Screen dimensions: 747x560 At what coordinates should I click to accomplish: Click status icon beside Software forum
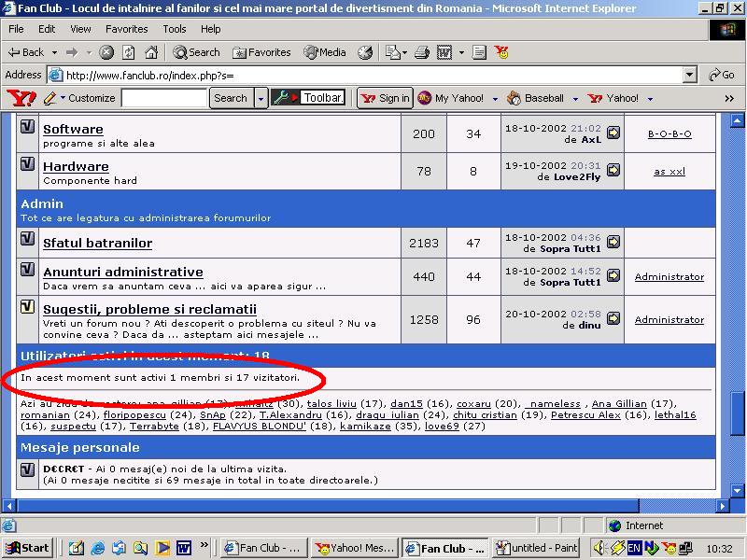click(28, 127)
